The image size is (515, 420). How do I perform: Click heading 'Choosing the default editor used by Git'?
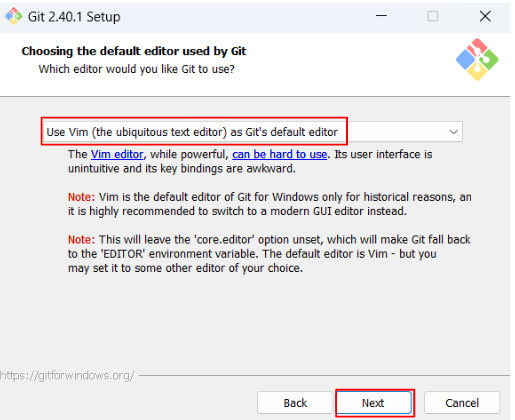[x=134, y=51]
